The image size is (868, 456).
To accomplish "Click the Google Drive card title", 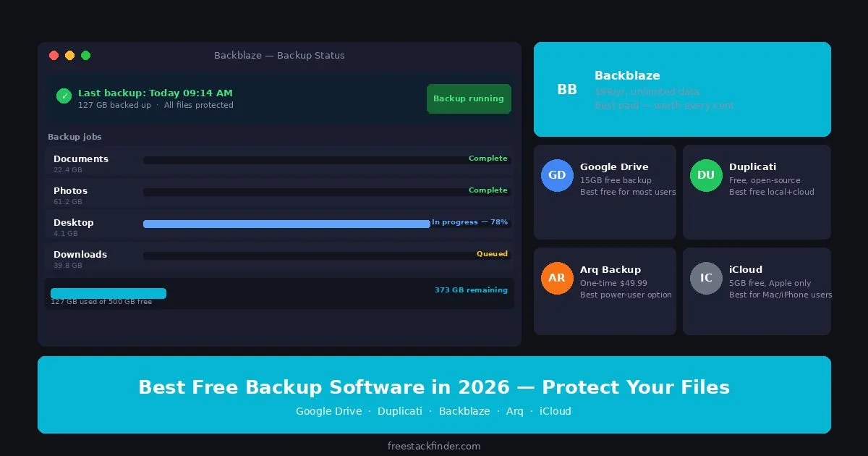I will 614,166.
